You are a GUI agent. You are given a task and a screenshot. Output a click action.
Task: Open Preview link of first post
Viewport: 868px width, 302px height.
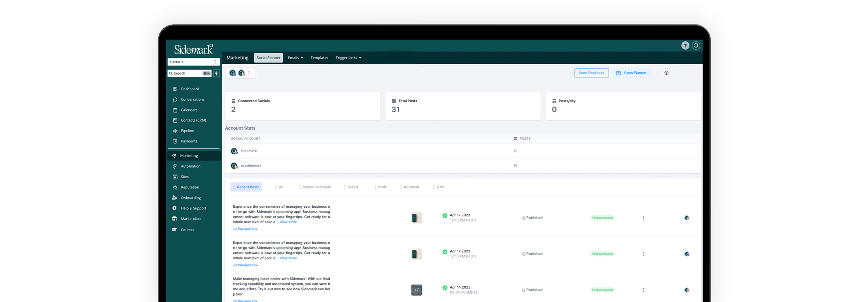tap(245, 229)
